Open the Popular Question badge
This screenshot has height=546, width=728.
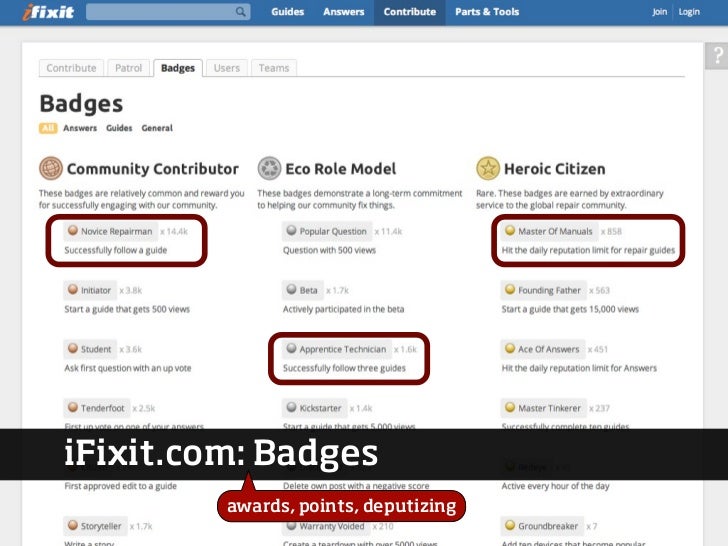pos(327,231)
